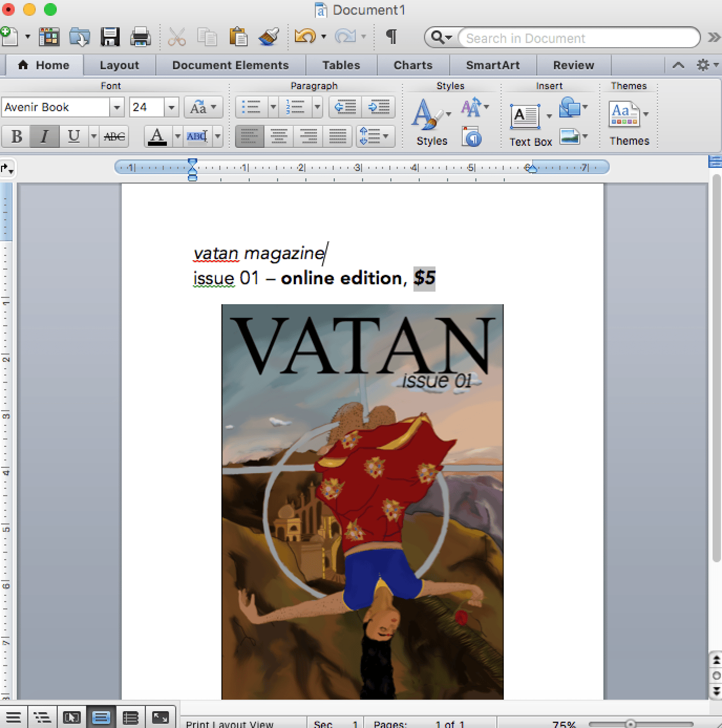Toggle Italic formatting off
This screenshot has width=722, height=728.
(45, 136)
